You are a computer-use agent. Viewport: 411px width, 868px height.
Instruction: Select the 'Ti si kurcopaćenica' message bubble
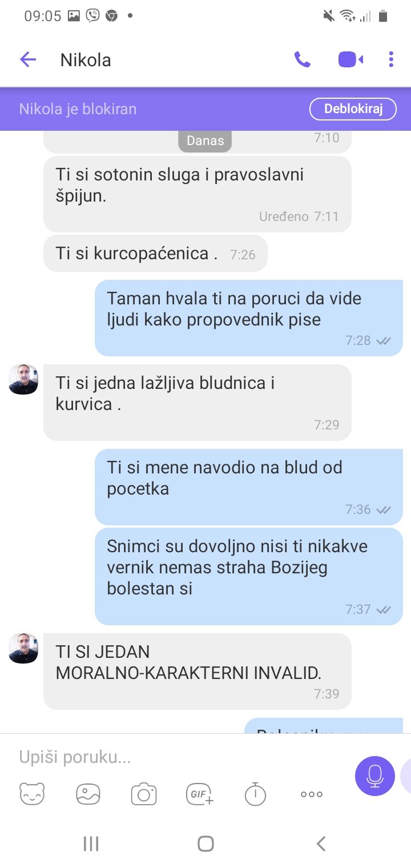coord(155,253)
